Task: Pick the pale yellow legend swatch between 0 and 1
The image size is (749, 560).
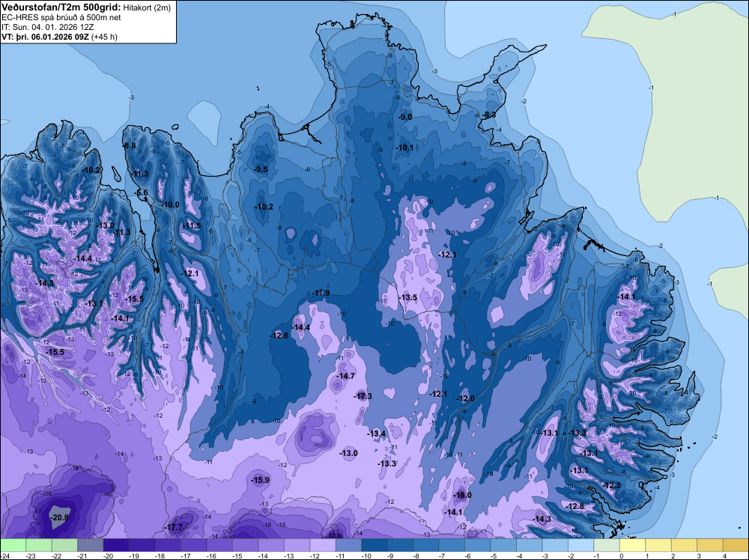Action: (x=632, y=545)
